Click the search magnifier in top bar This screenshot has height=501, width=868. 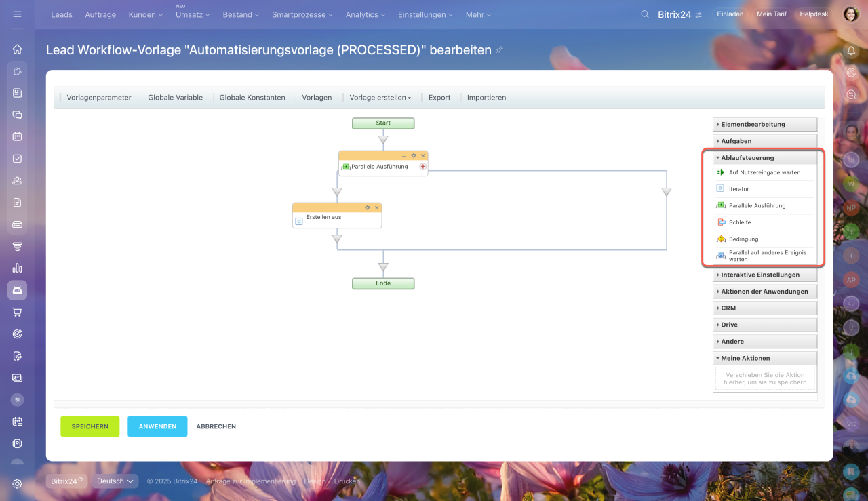(x=645, y=14)
